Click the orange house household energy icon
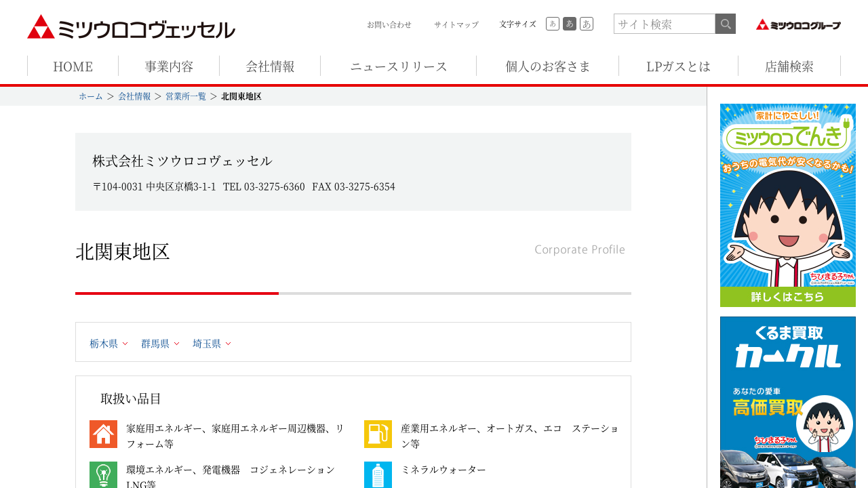This screenshot has height=488, width=868. (103, 434)
